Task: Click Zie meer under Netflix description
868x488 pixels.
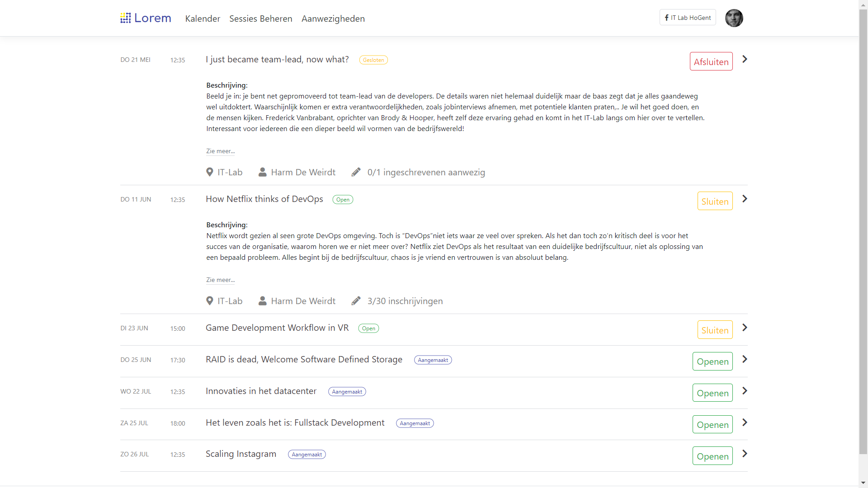Action: point(220,280)
